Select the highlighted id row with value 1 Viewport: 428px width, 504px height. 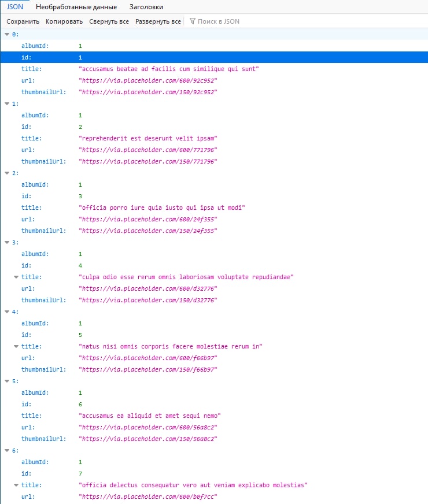tap(214, 58)
